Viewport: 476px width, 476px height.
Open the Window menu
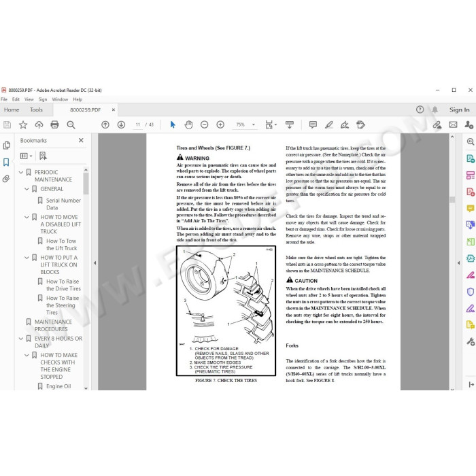click(60, 99)
